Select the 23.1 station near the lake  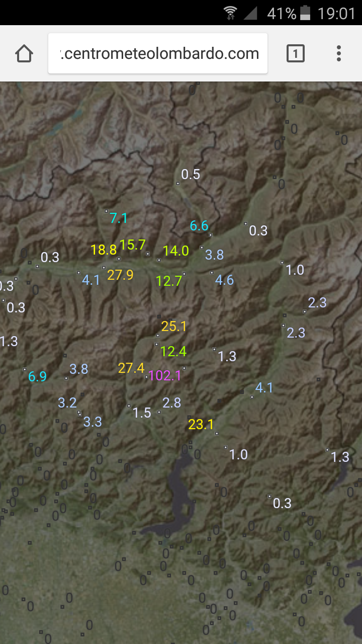(201, 425)
